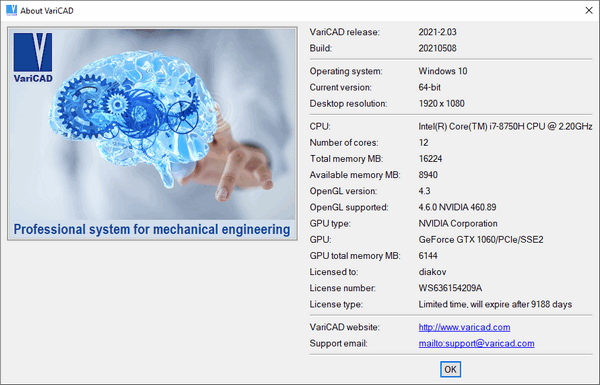Click the Intel(R) Core(TM) i7-8750H CPU value

(x=505, y=126)
